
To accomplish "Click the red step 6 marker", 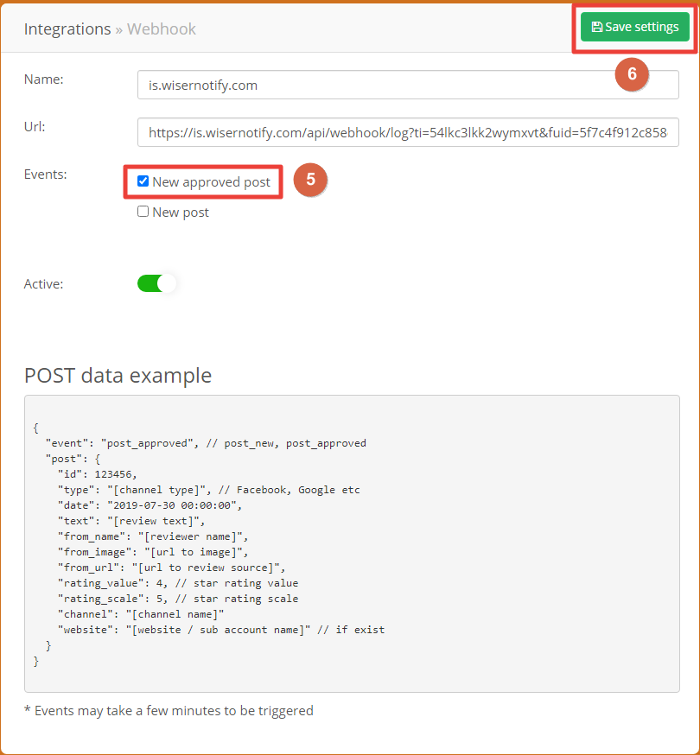I will [632, 74].
